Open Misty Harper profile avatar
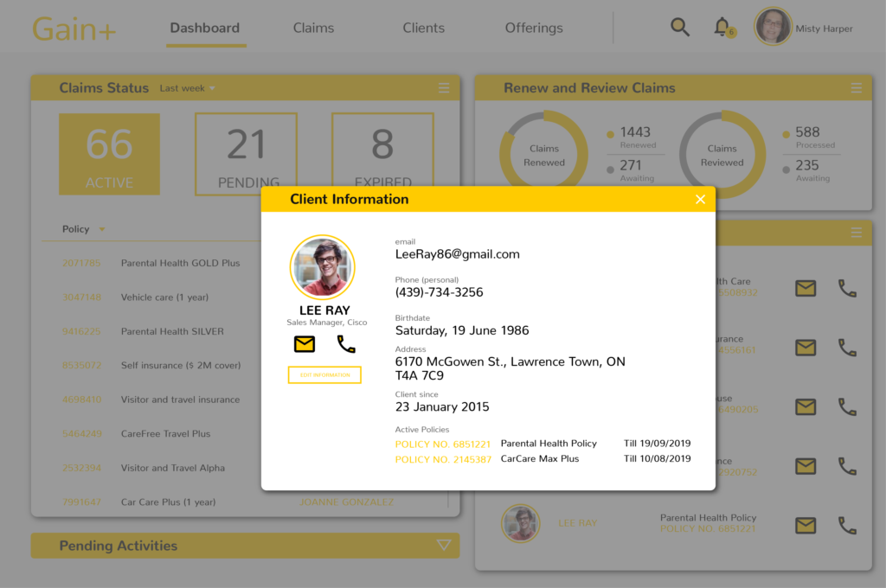Viewport: 886px width, 588px height. click(x=773, y=27)
